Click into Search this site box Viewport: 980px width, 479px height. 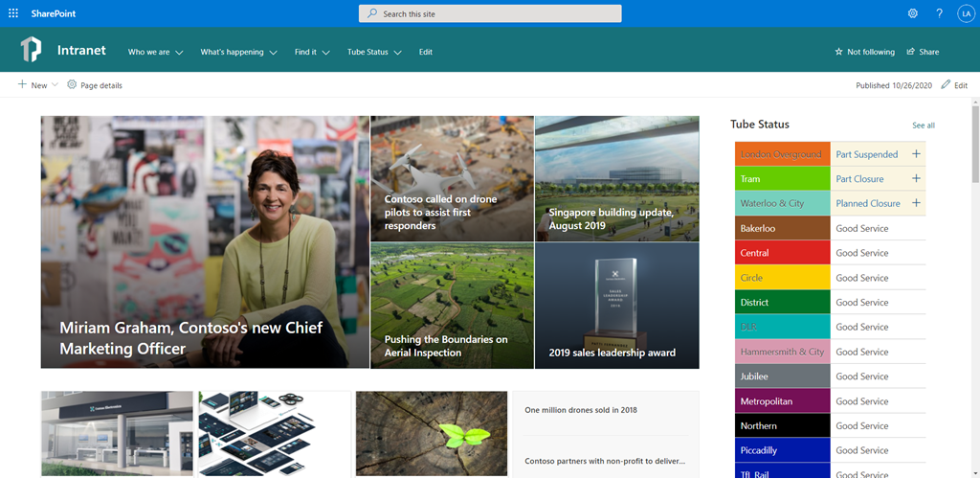point(490,13)
